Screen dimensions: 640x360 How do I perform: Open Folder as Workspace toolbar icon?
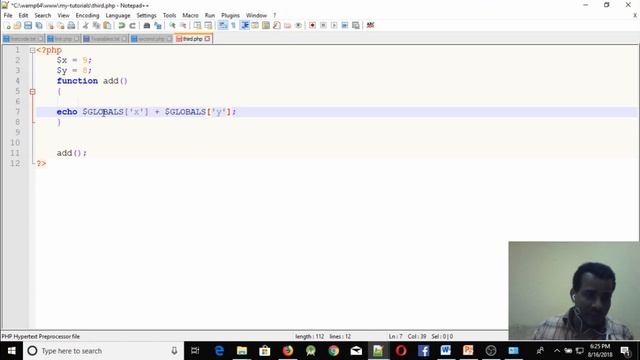(287, 25)
